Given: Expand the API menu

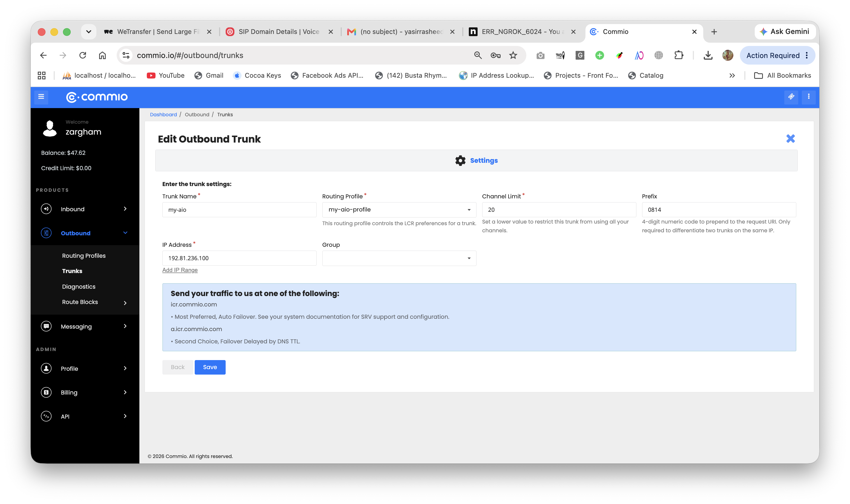Looking at the screenshot, I should coord(125,416).
